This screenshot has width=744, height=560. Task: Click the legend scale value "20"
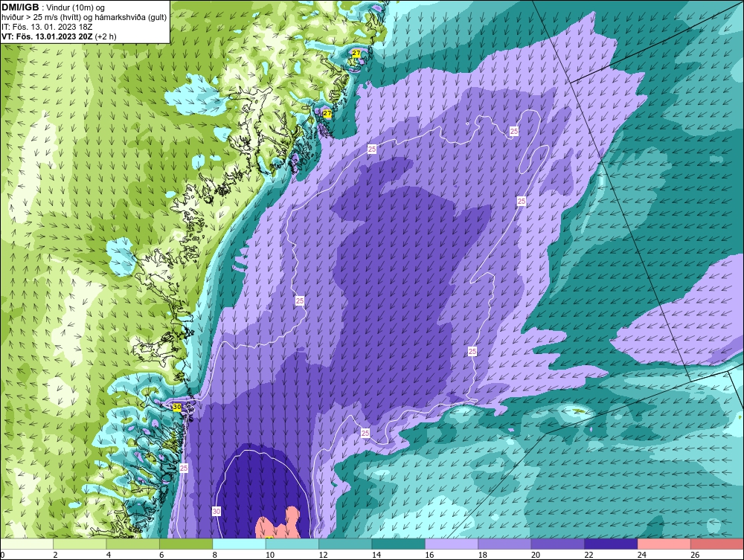pyautogui.click(x=536, y=555)
